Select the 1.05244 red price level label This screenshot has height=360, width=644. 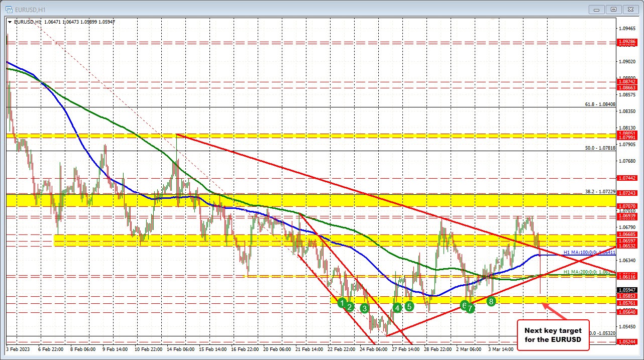tap(627, 341)
